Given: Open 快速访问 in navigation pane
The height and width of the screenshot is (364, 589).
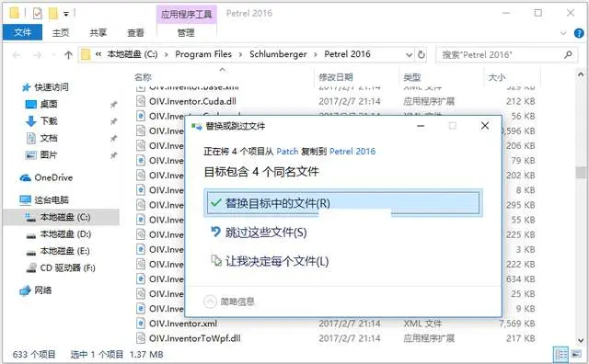Looking at the screenshot, I should (x=45, y=87).
